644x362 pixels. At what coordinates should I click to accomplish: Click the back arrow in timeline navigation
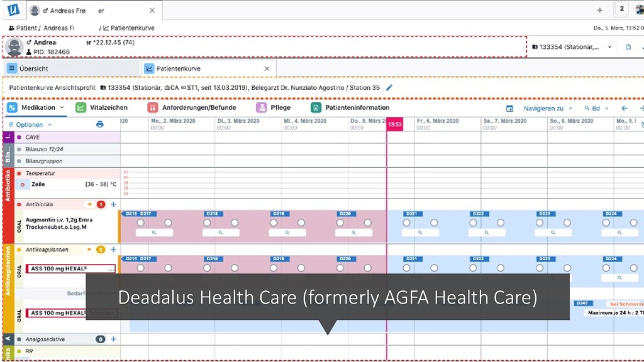[625, 108]
